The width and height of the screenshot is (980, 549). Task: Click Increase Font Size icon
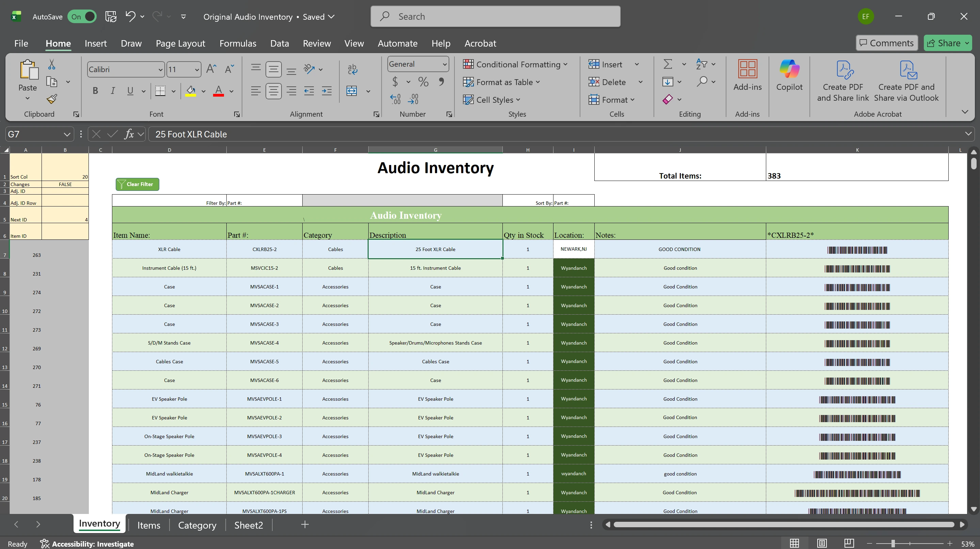tap(211, 69)
